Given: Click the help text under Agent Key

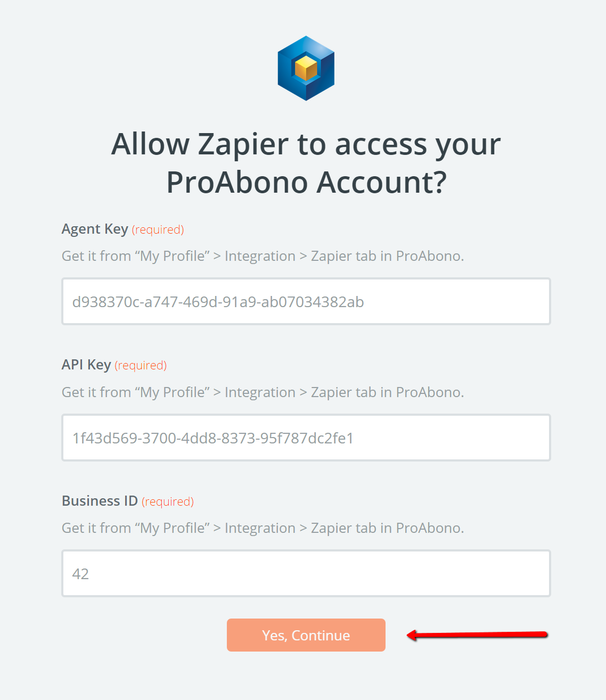Looking at the screenshot, I should tap(263, 256).
